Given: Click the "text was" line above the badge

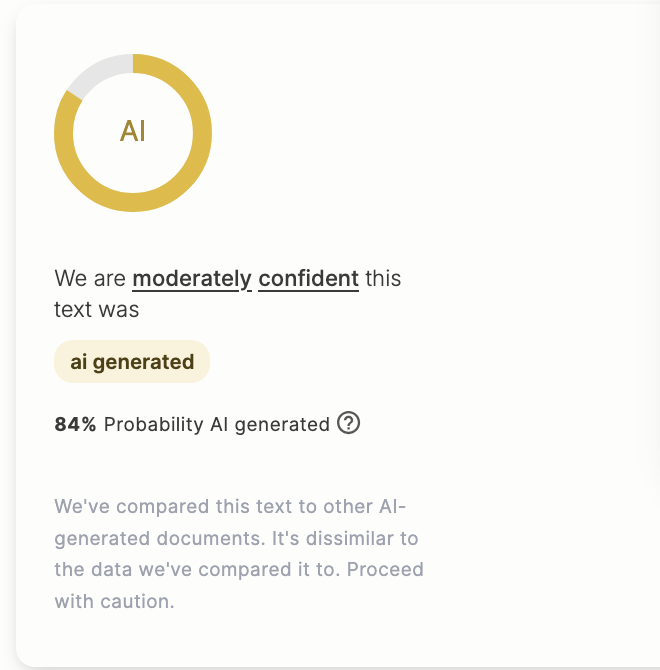Looking at the screenshot, I should (x=96, y=310).
